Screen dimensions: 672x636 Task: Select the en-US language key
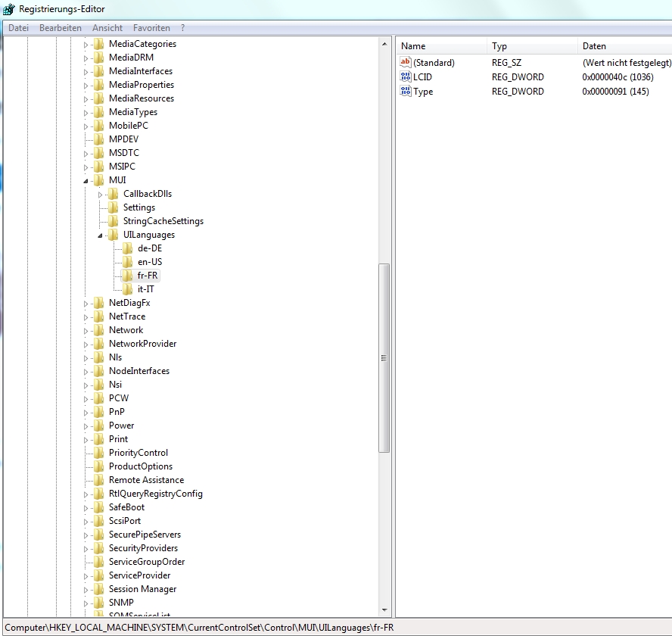pos(150,262)
